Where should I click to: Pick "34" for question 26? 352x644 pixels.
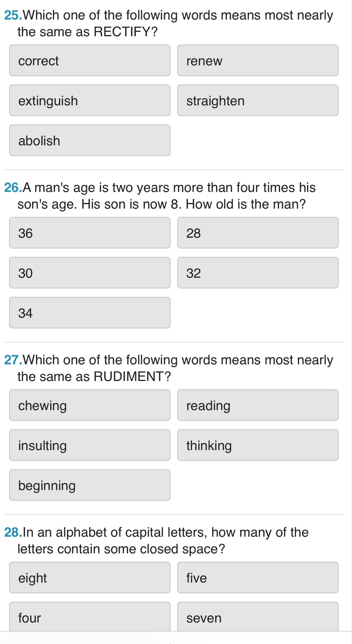[x=90, y=313]
